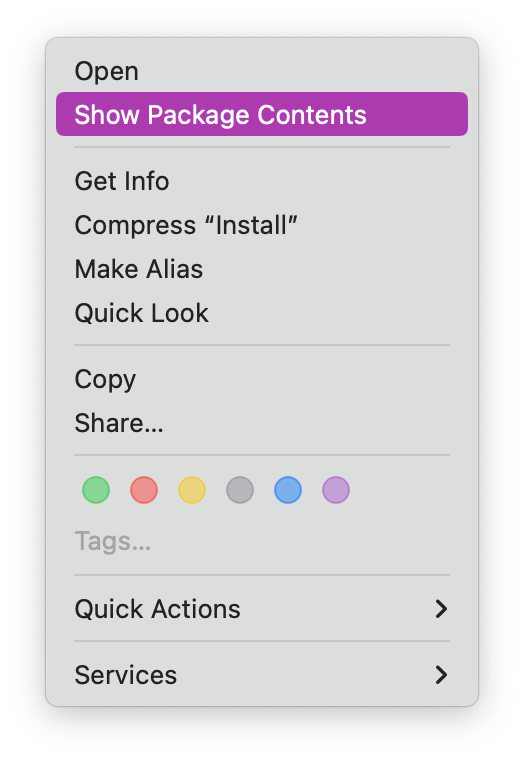Select the Services menu label
Screen dimensions: 524x760
click(x=126, y=675)
